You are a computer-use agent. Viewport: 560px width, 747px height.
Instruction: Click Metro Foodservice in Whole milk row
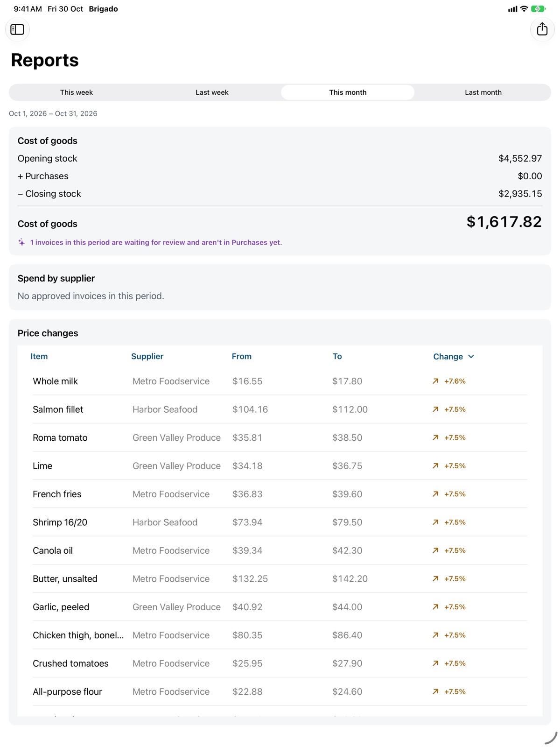click(x=171, y=381)
